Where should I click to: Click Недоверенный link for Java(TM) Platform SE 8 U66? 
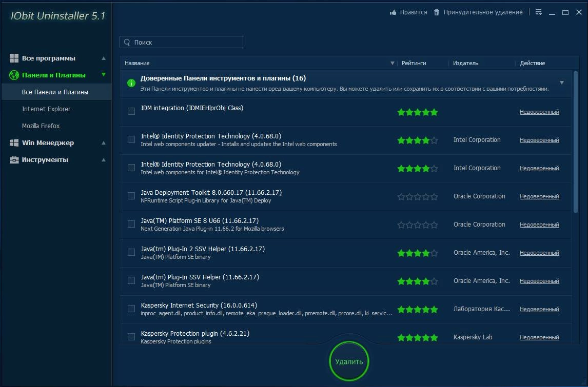[539, 225]
